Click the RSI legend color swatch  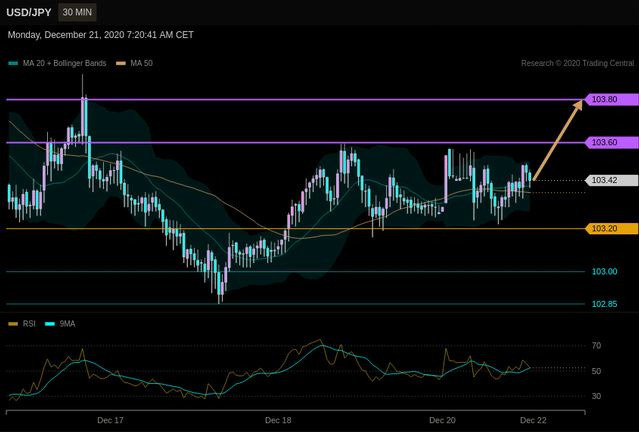[x=13, y=324]
